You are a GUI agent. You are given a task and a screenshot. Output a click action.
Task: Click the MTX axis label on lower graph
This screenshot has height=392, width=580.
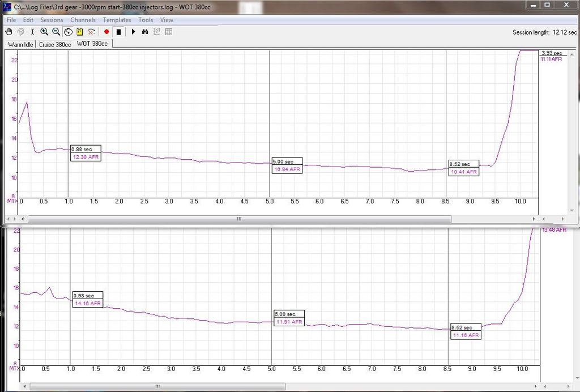(15, 368)
